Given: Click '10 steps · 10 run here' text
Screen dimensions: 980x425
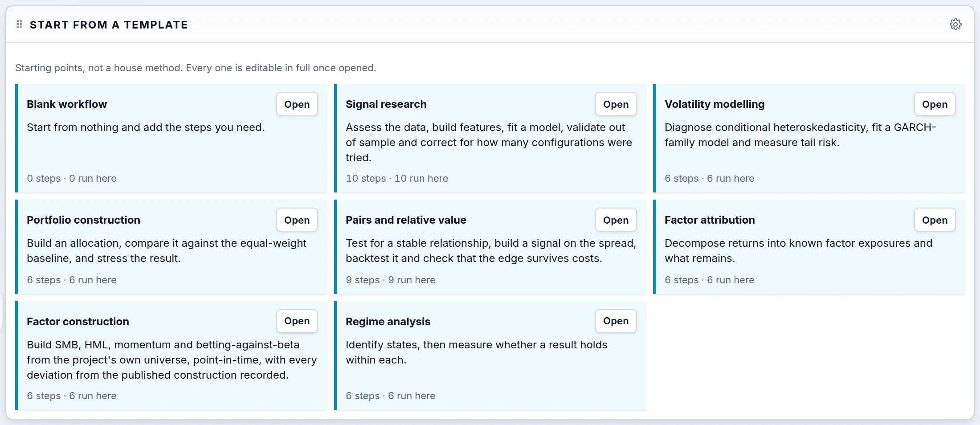Looking at the screenshot, I should pos(397,179).
